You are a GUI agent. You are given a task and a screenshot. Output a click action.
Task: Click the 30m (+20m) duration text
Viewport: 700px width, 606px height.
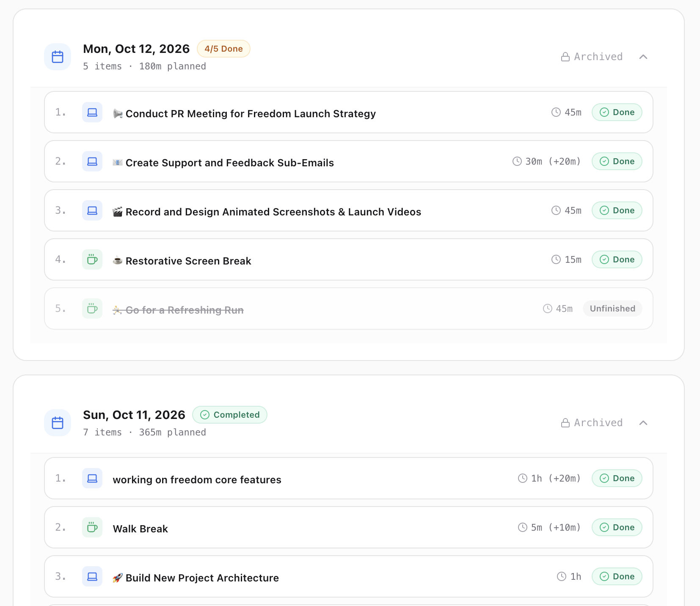[553, 161]
